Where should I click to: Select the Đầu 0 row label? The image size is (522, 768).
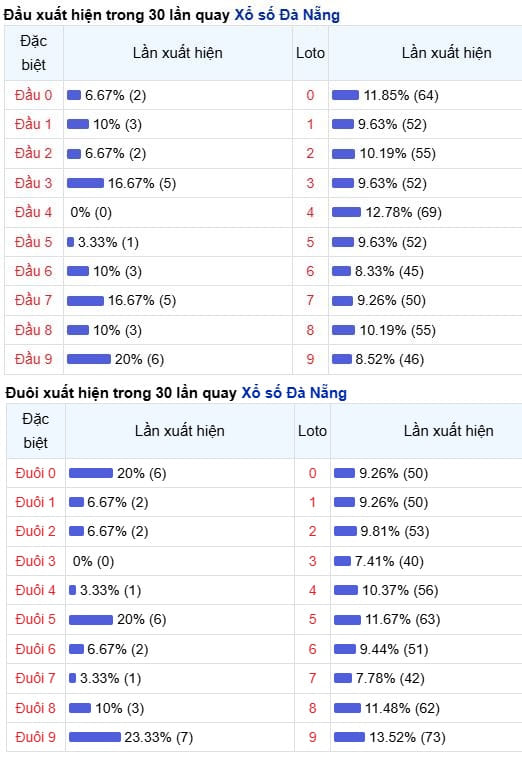point(33,95)
